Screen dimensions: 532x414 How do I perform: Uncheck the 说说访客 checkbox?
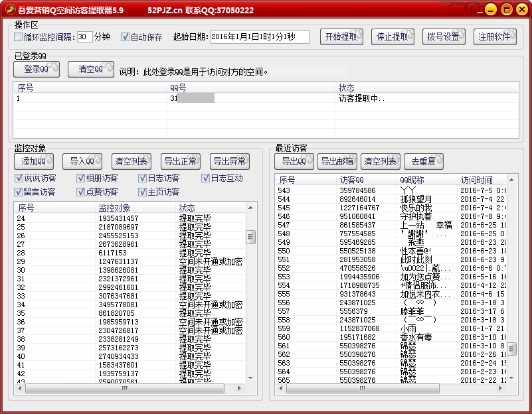(19, 178)
